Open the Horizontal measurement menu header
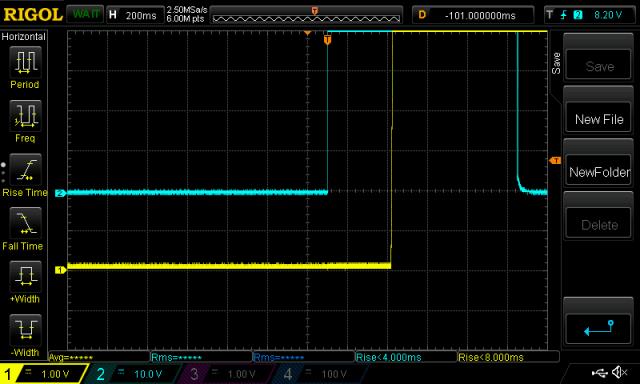 24,37
